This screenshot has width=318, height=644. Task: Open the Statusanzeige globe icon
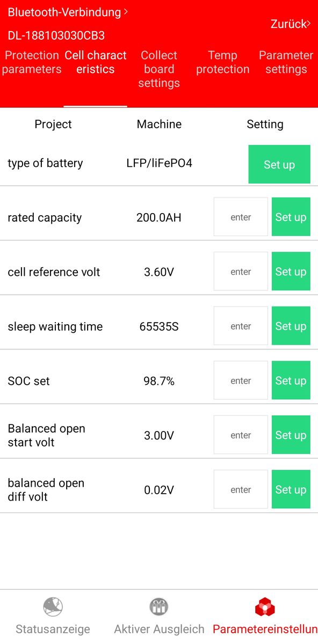click(x=53, y=607)
